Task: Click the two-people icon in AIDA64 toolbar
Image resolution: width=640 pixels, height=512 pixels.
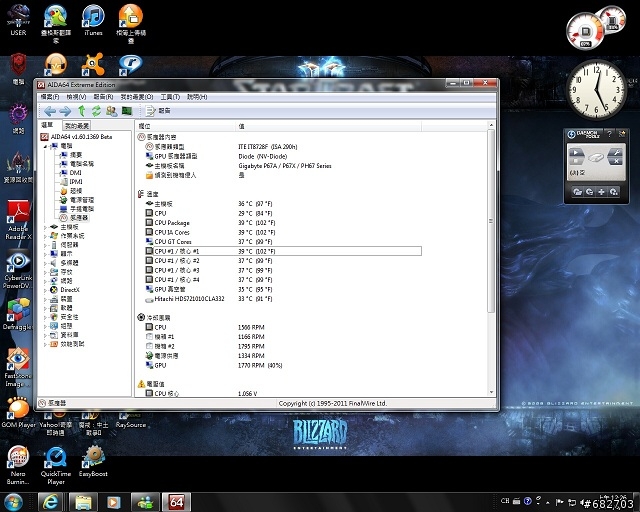Action: 111,111
